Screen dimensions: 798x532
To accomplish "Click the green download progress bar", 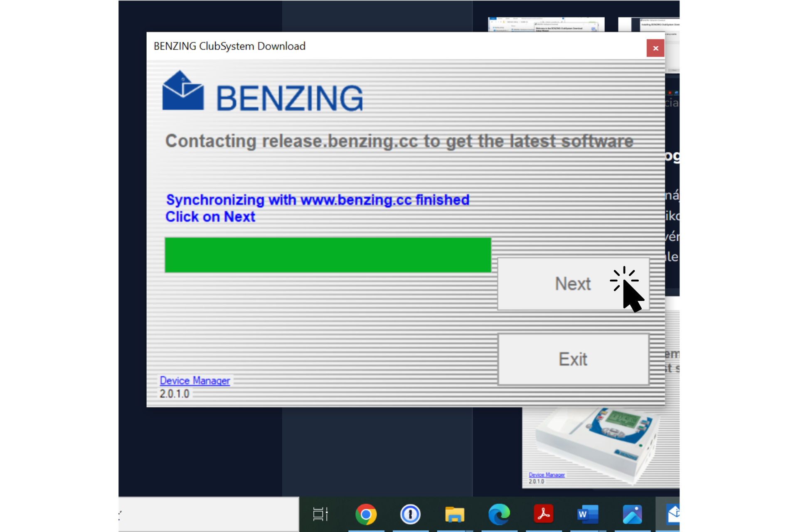I will [x=328, y=255].
